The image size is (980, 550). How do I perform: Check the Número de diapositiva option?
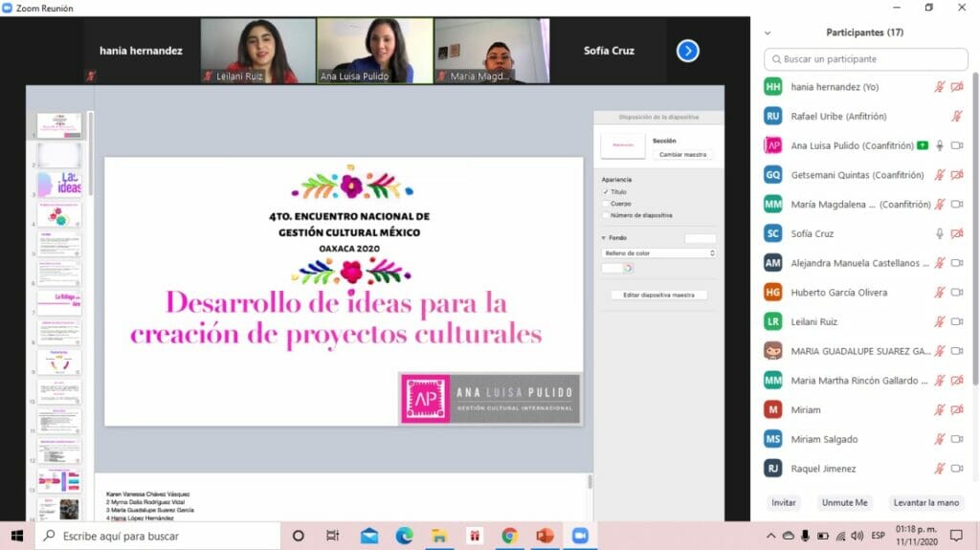pyautogui.click(x=606, y=215)
